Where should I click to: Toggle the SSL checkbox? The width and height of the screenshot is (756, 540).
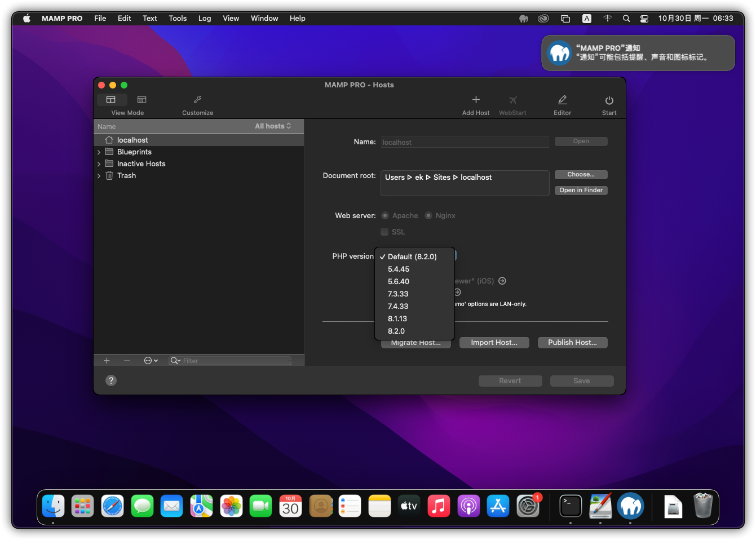click(x=384, y=232)
